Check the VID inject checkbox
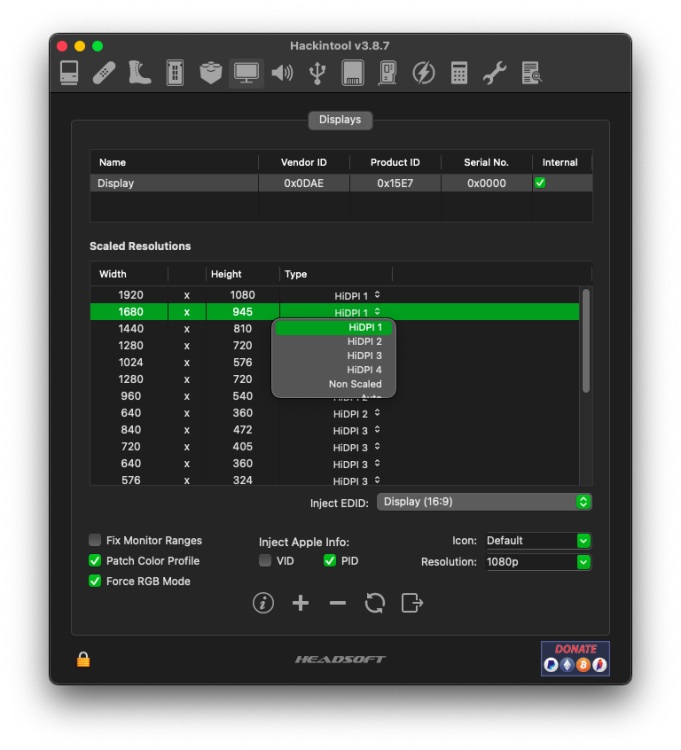Screen dimensions: 681x750 pyautogui.click(x=265, y=561)
